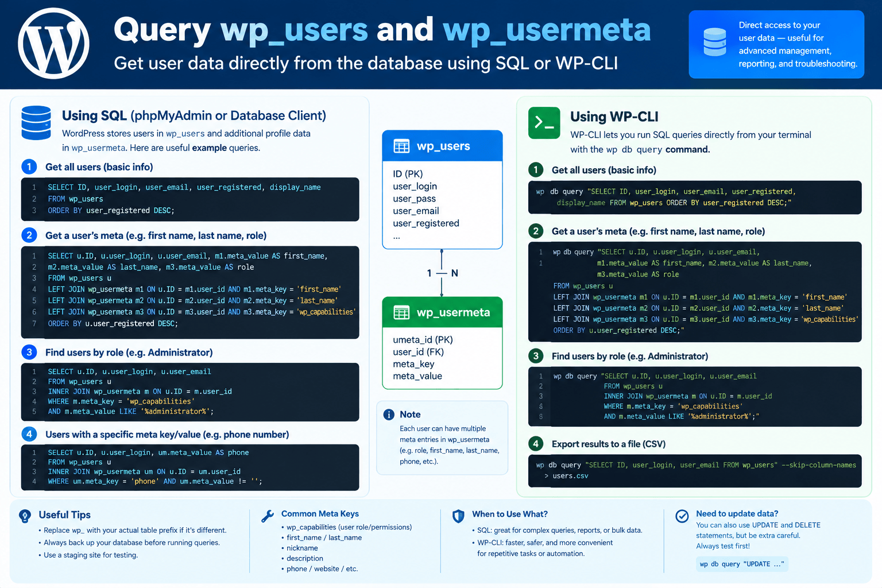The height and width of the screenshot is (588, 882).
Task: Select the 'Using SQL (phpMyAdmin or Database Client)' heading
Action: [194, 115]
